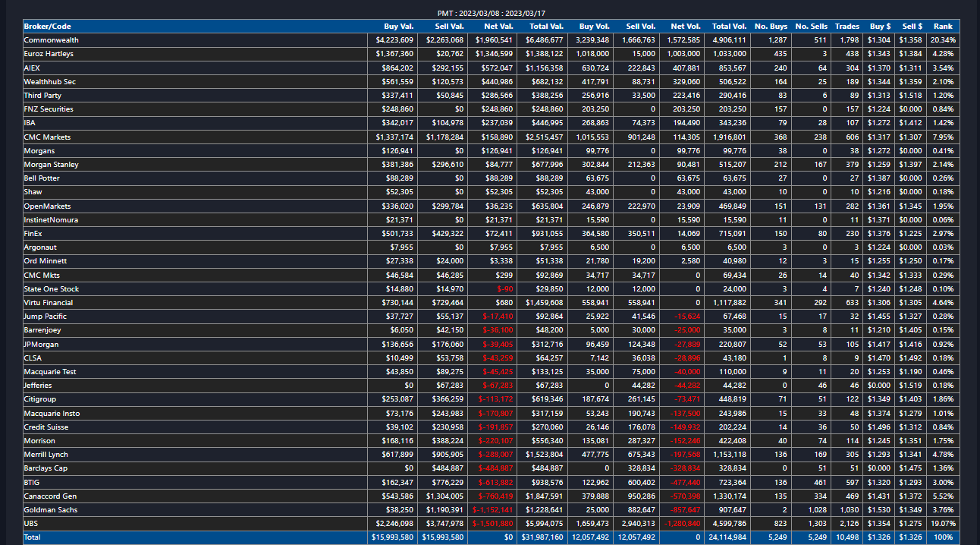Sort by the Total Val. column header
The height and width of the screenshot is (545, 980).
point(547,27)
